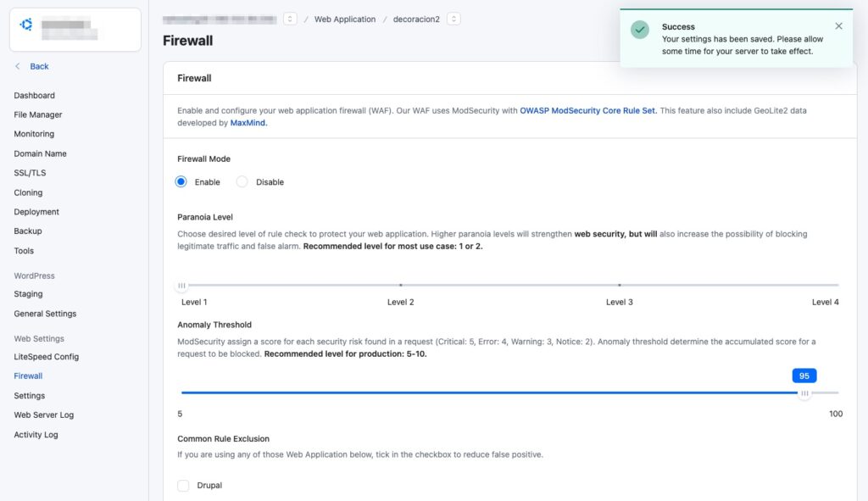Open the server selector dropdown in breadcrumb
Viewport: 868px width, 501px height.
click(290, 19)
